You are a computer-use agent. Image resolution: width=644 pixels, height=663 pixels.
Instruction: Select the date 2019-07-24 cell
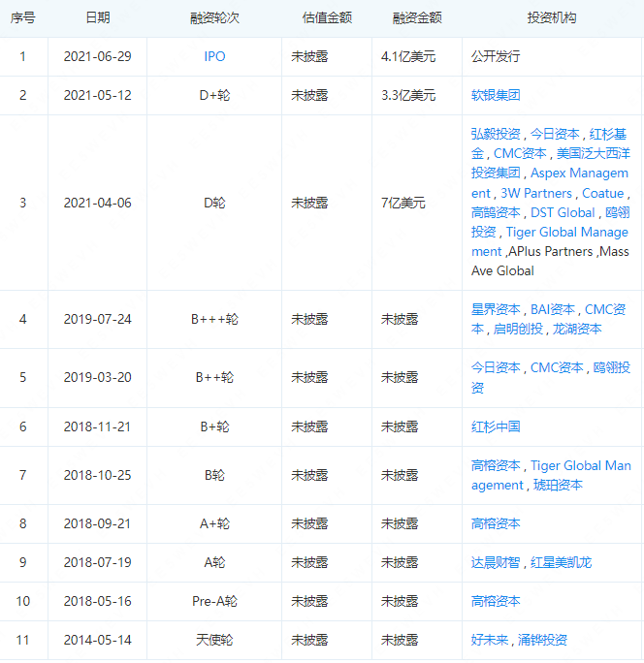97,319
